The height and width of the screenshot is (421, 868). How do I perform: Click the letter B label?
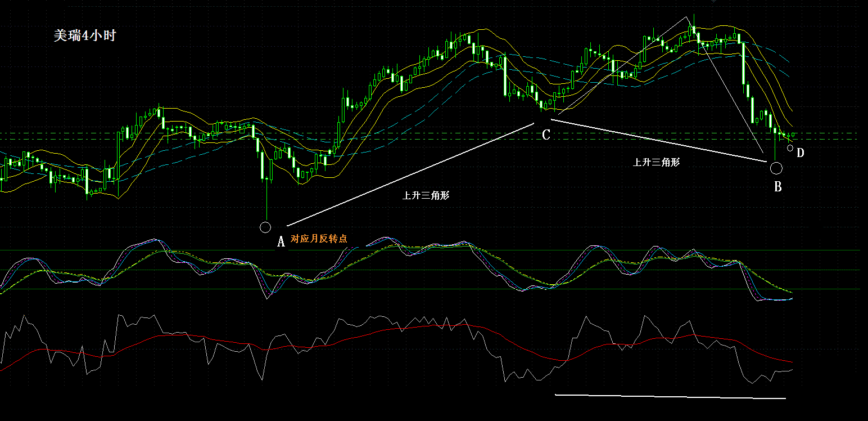point(778,187)
